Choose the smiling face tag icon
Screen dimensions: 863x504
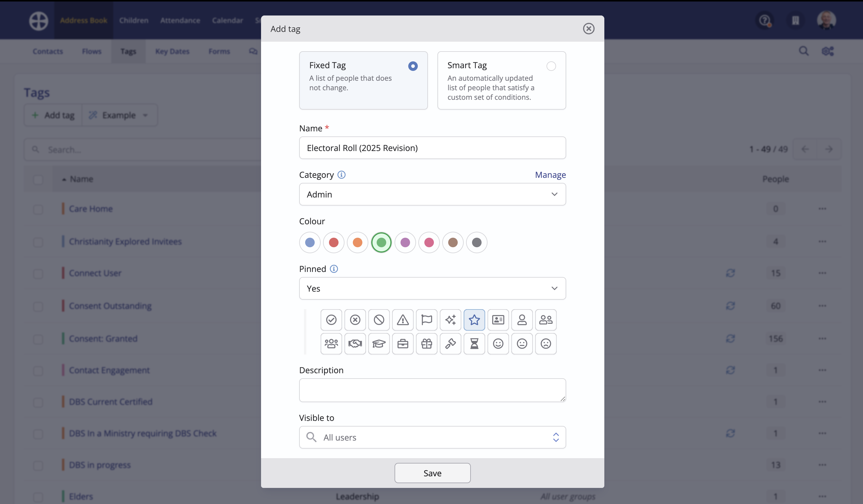click(x=498, y=343)
